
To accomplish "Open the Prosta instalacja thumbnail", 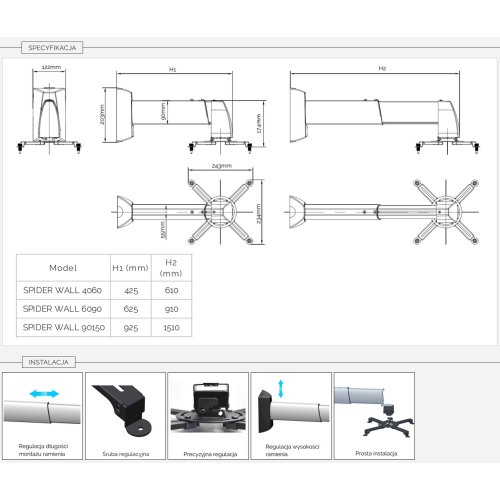I will pyautogui.click(x=374, y=416).
